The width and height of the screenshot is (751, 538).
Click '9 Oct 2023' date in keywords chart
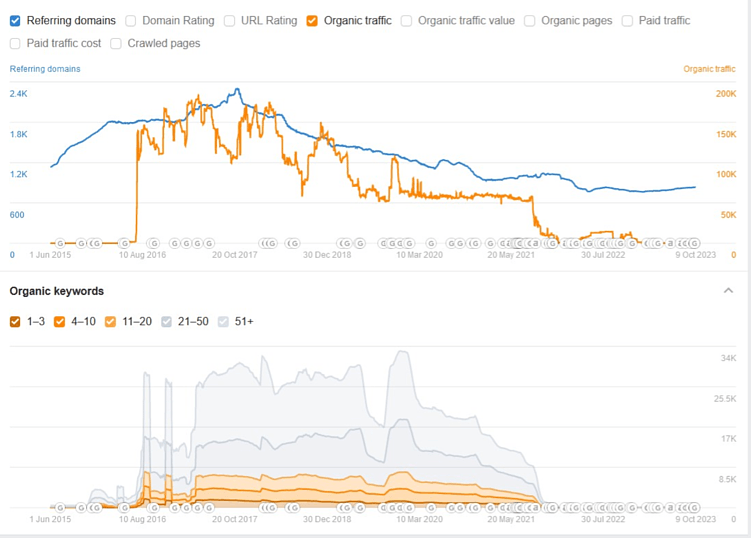tap(695, 519)
